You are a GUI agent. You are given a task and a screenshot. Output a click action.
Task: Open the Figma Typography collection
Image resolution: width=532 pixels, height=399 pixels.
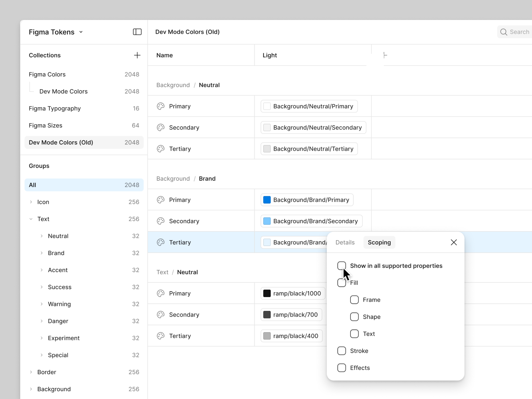click(55, 108)
